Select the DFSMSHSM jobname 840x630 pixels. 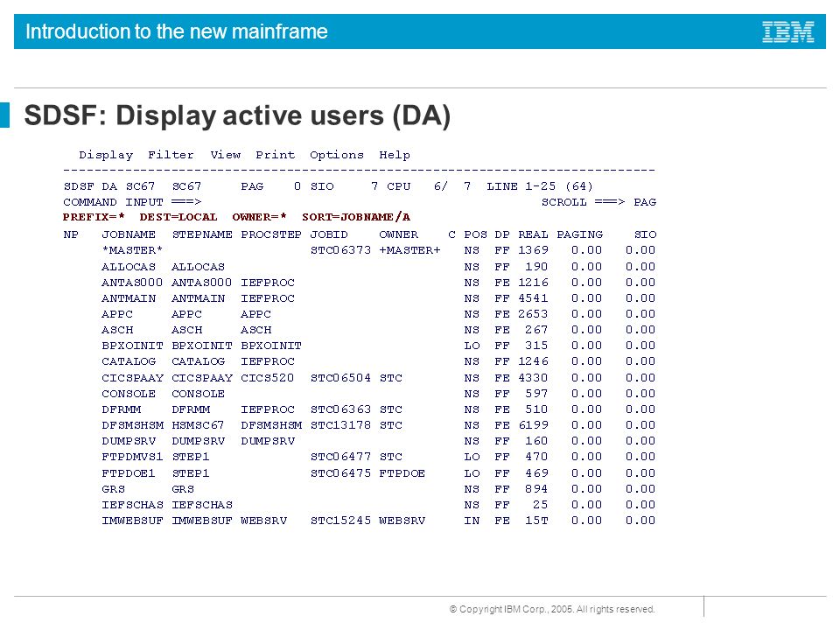132,425
